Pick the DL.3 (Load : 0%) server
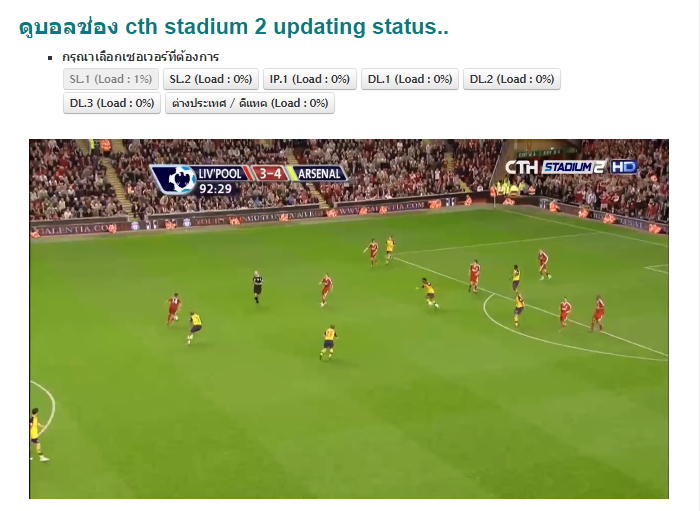Viewport: 700px width, 511px height. [x=112, y=104]
